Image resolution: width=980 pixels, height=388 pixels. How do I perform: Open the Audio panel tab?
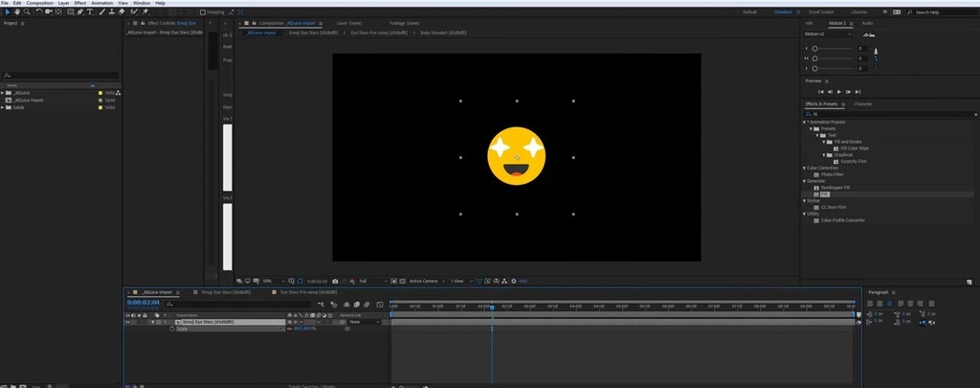click(x=867, y=23)
